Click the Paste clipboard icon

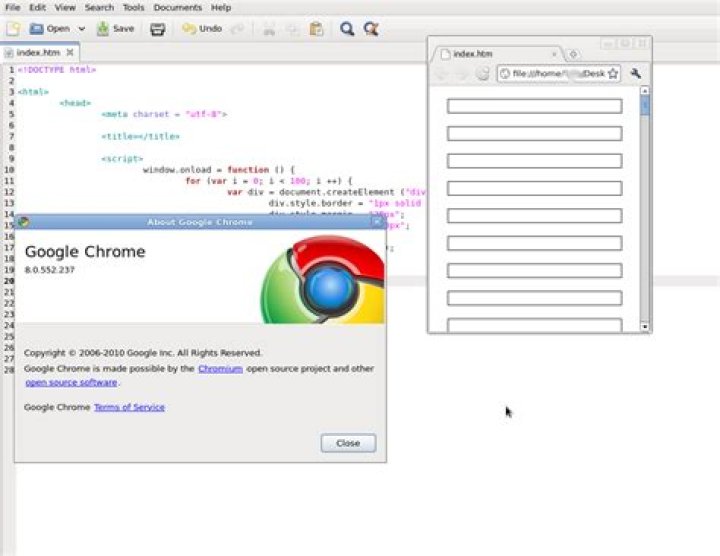click(316, 29)
